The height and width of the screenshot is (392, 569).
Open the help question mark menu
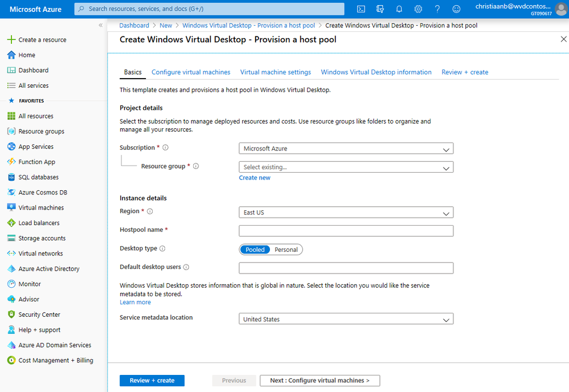coord(437,9)
